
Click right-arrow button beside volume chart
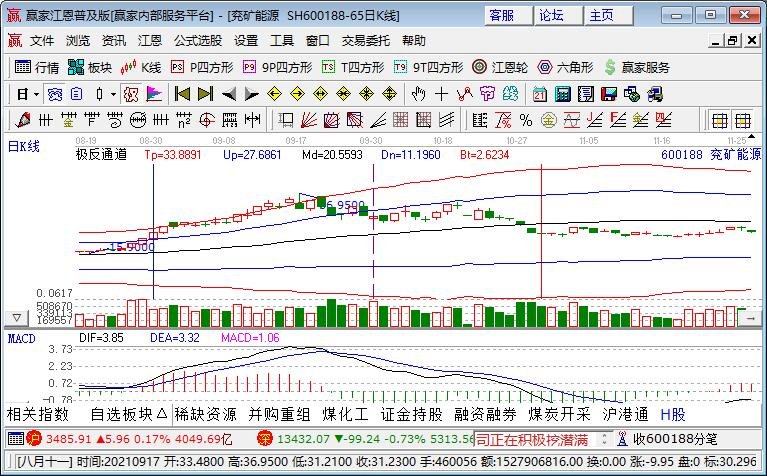pyautogui.click(x=750, y=318)
